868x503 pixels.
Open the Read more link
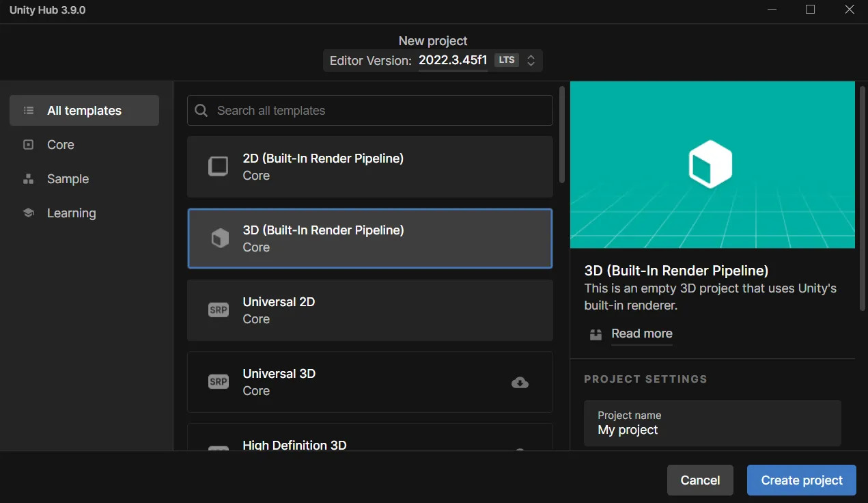pyautogui.click(x=641, y=334)
